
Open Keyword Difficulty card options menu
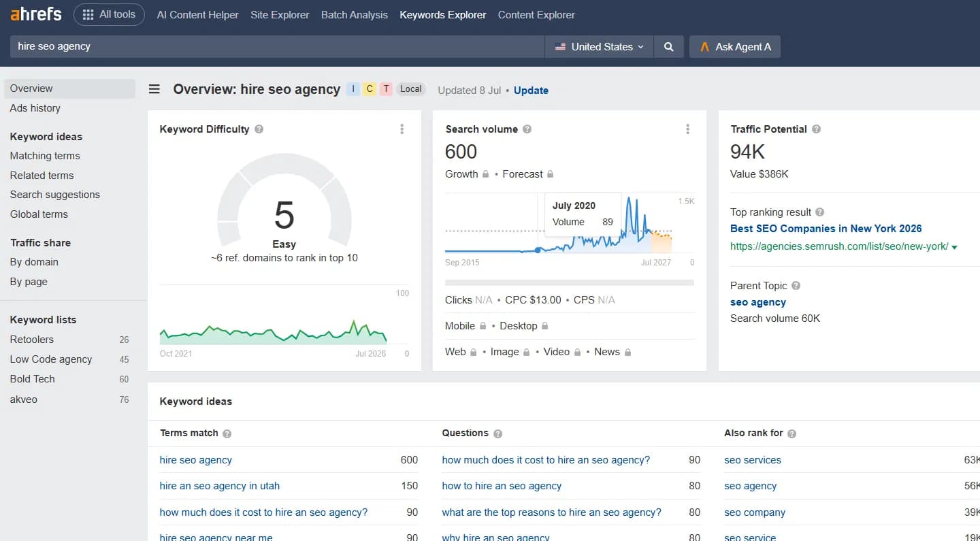pos(402,129)
